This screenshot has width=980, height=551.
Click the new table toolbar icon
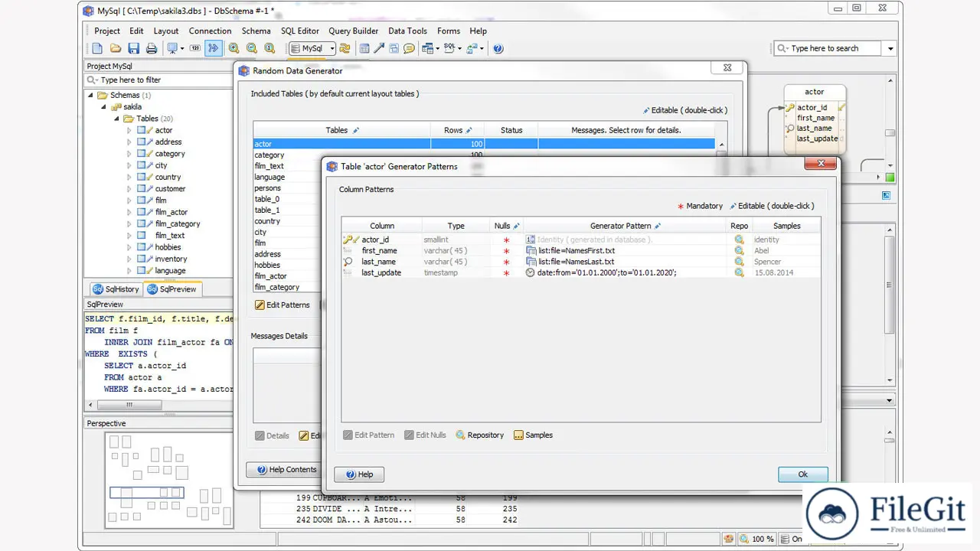coord(364,48)
